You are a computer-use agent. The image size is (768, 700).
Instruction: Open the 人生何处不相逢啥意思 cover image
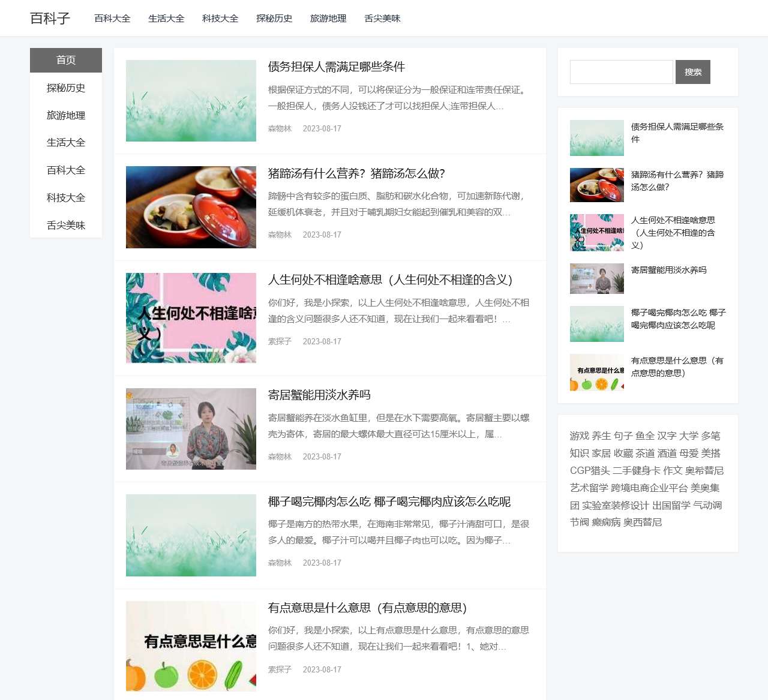pos(190,318)
